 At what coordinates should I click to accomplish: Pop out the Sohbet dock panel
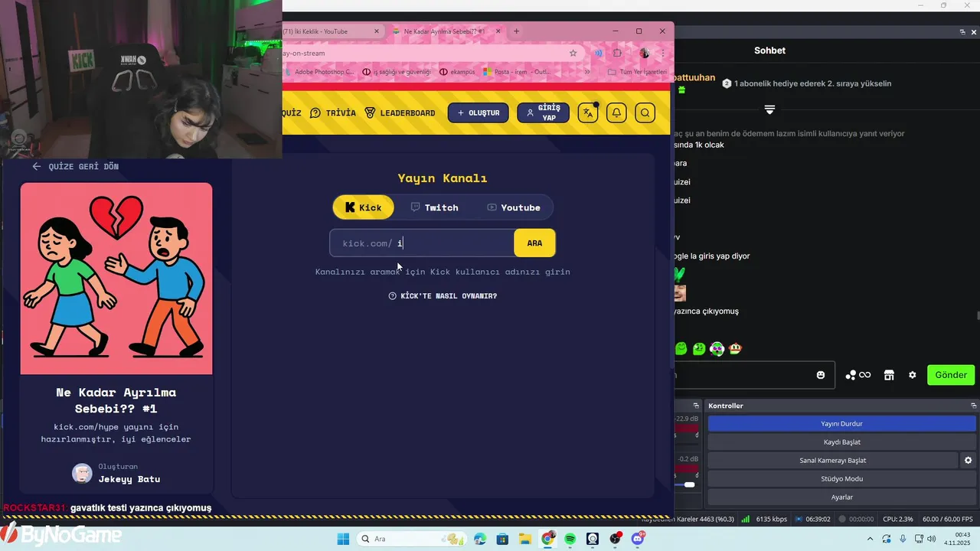point(962,32)
